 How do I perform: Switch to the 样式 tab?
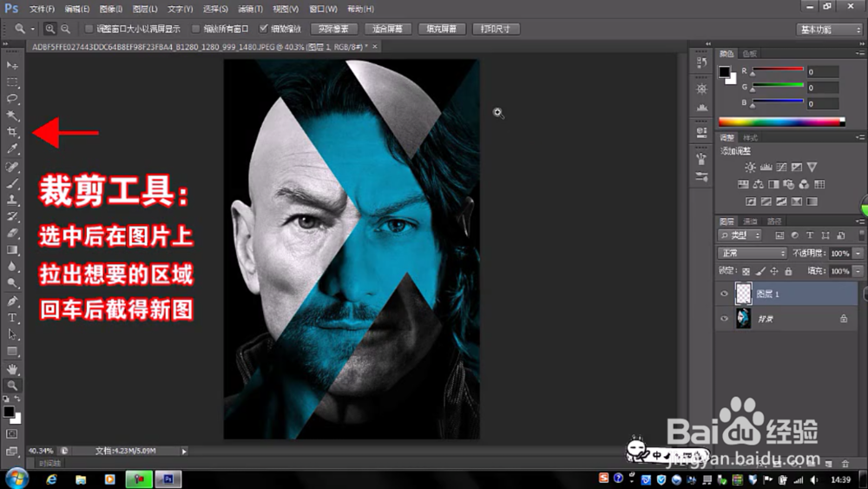[x=750, y=138]
